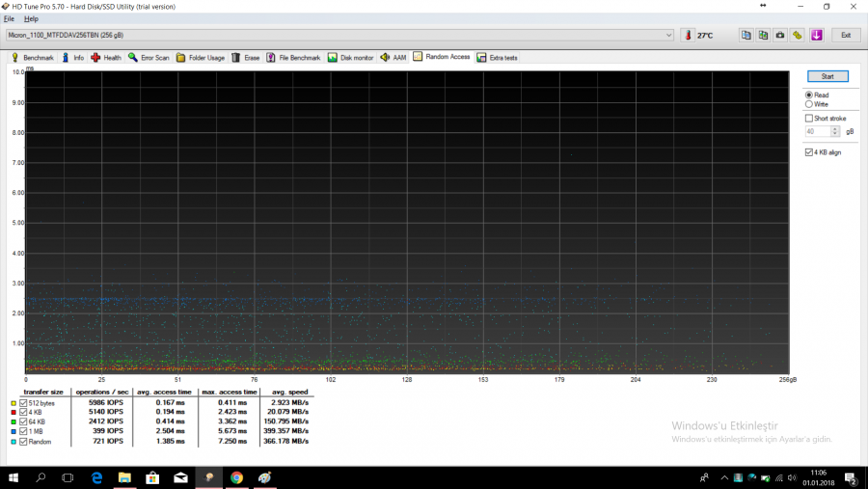
Task: Open Google Chrome from the taskbar
Action: coord(236,477)
